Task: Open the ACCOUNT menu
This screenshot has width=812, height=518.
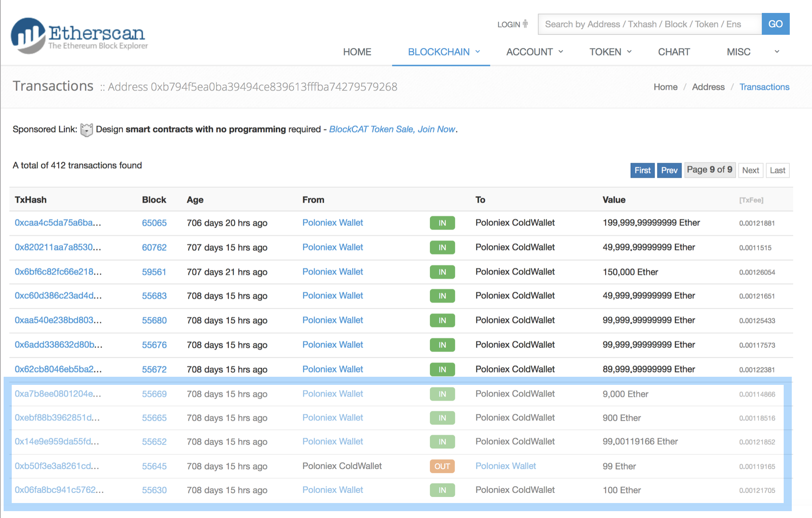Action: point(529,52)
